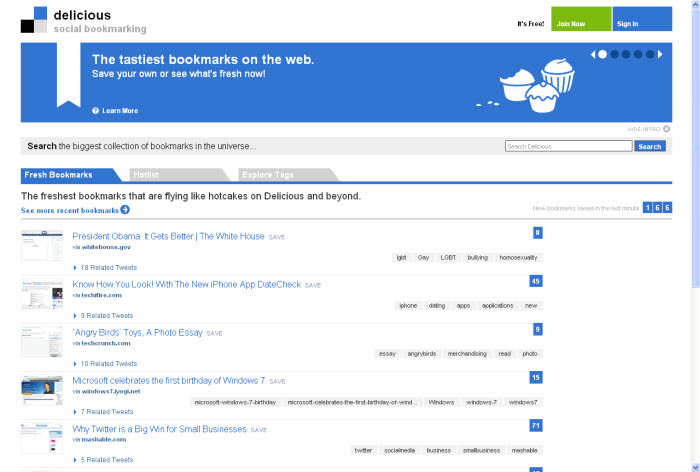The height and width of the screenshot is (472, 700).
Task: Click the bullying tag
Action: coord(478,258)
